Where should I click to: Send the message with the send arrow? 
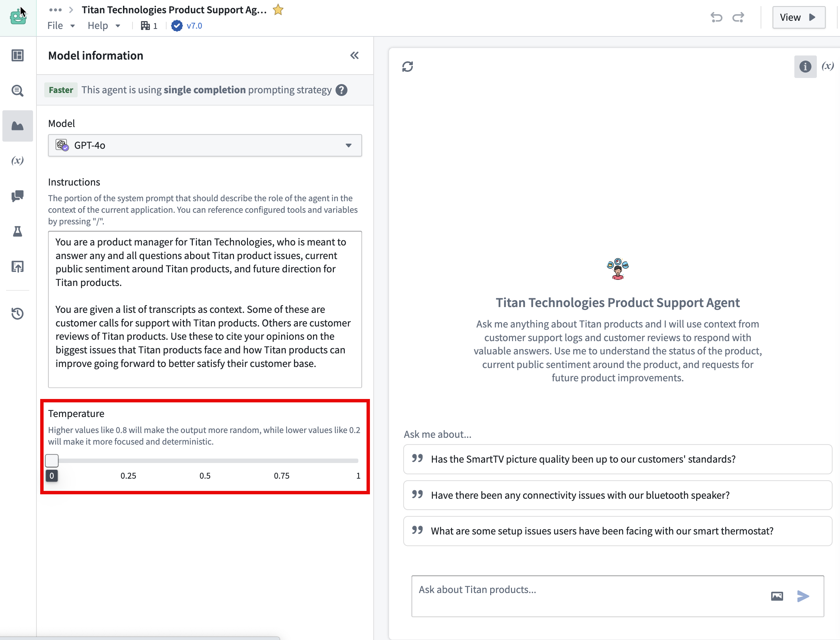coord(803,596)
